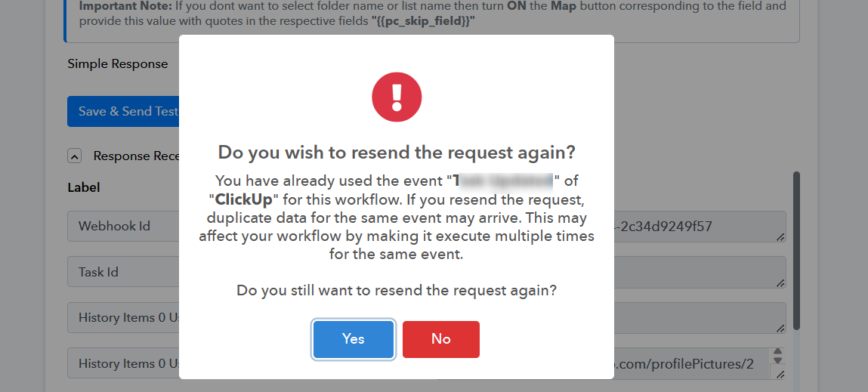Click the red exclamation warning icon
The image size is (868, 392).
click(x=397, y=97)
